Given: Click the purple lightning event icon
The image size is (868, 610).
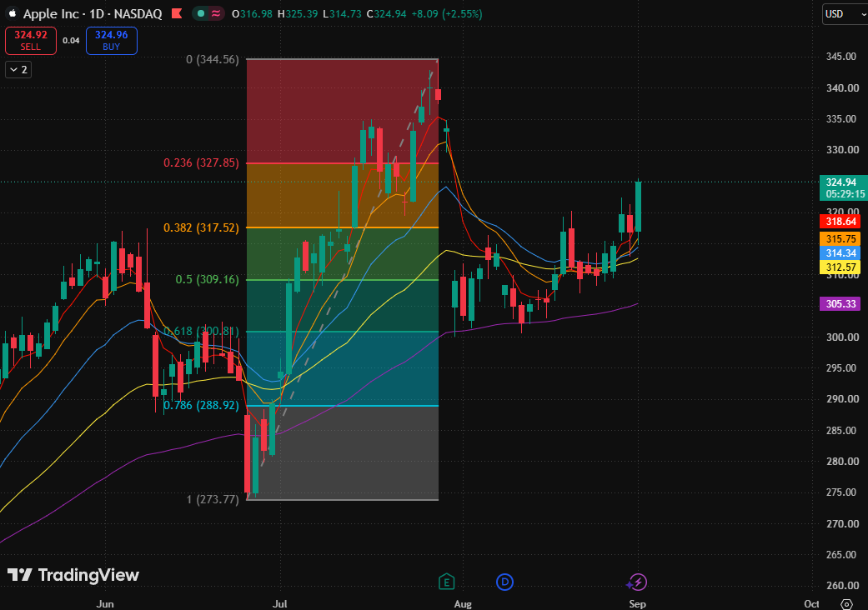Looking at the screenshot, I should [637, 582].
